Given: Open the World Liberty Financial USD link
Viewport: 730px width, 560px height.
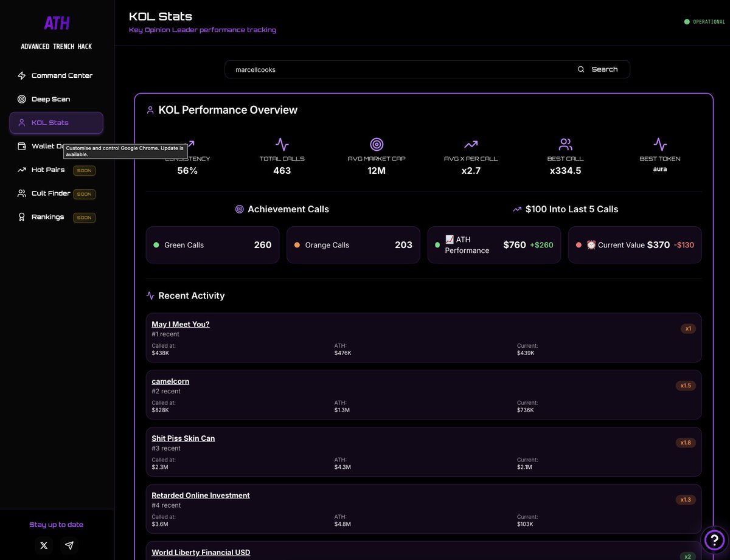Looking at the screenshot, I should [x=201, y=553].
